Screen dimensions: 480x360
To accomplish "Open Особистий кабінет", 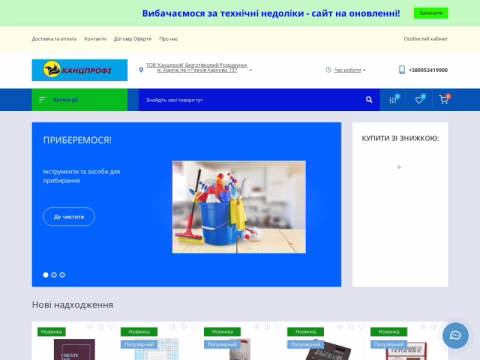I will (x=426, y=39).
